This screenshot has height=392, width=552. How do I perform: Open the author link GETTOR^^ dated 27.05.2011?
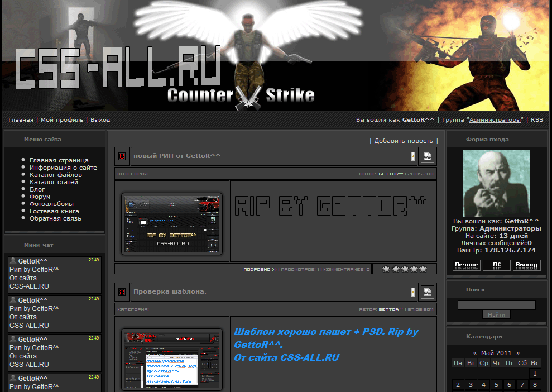(x=391, y=309)
